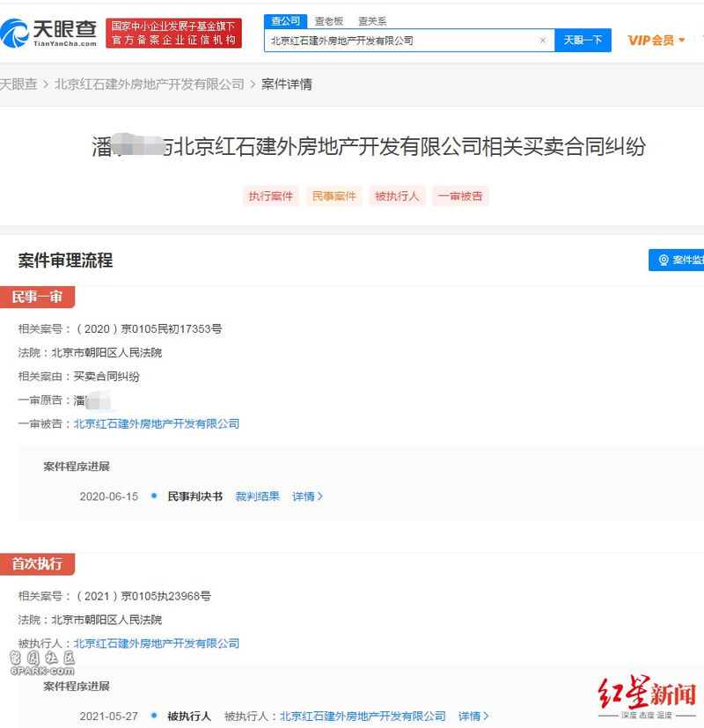Open the 裁判结果 link
This screenshot has height=728, width=704.
tap(258, 496)
